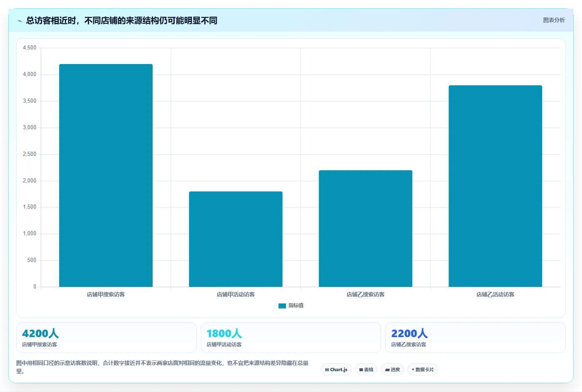The width and height of the screenshot is (582, 392).
Task: Click the 店铺甲搜索访客 x-axis label
Action: coord(106,294)
